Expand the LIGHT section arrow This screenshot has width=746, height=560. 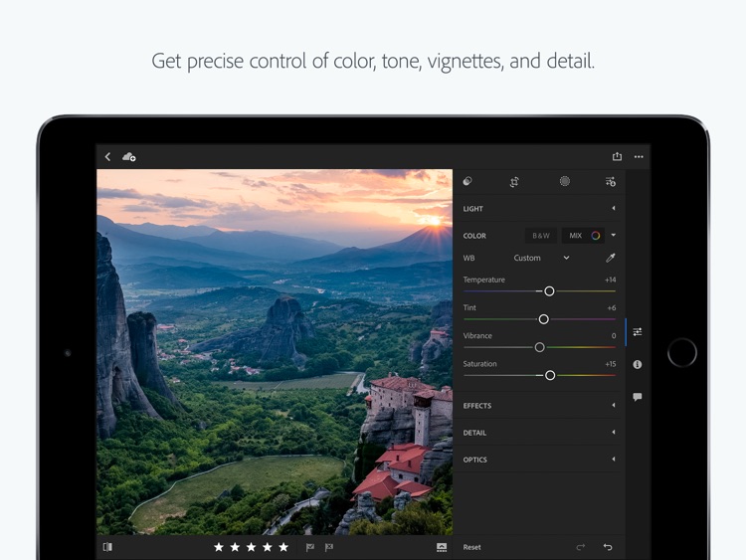[x=614, y=209]
